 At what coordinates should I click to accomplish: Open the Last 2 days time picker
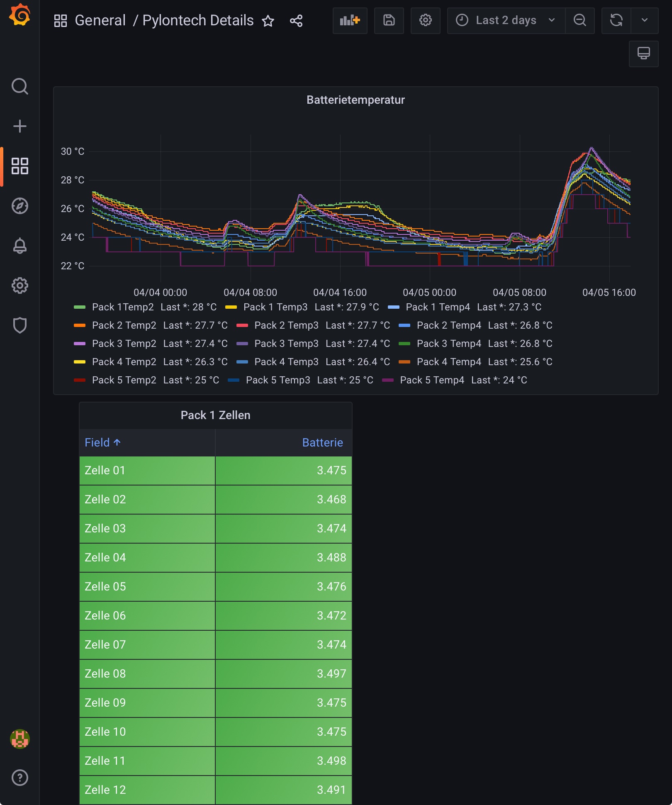pyautogui.click(x=506, y=20)
